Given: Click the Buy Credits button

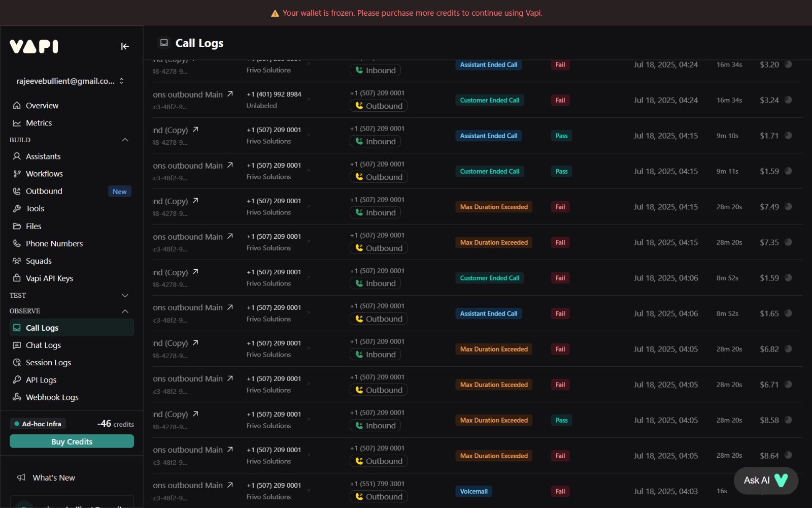Looking at the screenshot, I should click(72, 441).
